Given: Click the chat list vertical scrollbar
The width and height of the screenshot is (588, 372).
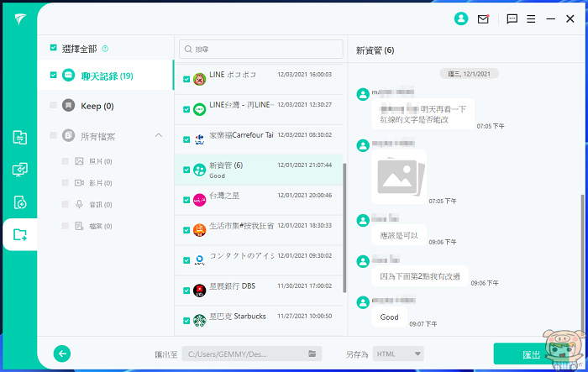Looking at the screenshot, I should [344, 227].
